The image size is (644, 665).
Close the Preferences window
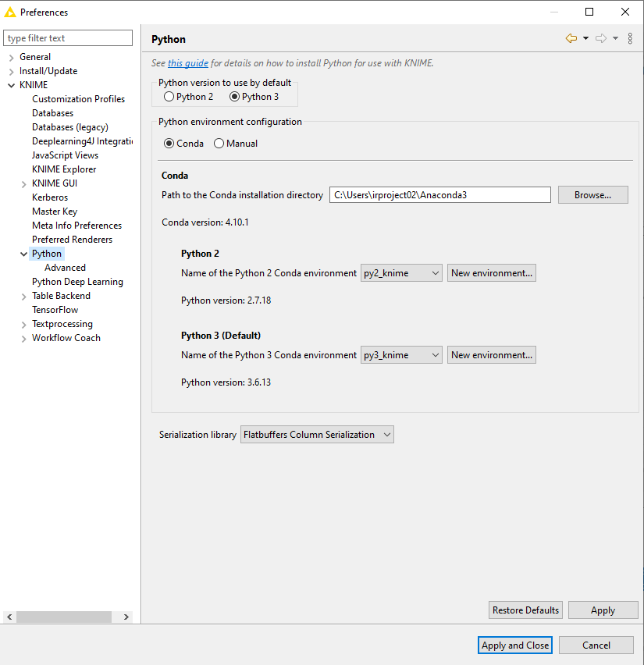[625, 12]
